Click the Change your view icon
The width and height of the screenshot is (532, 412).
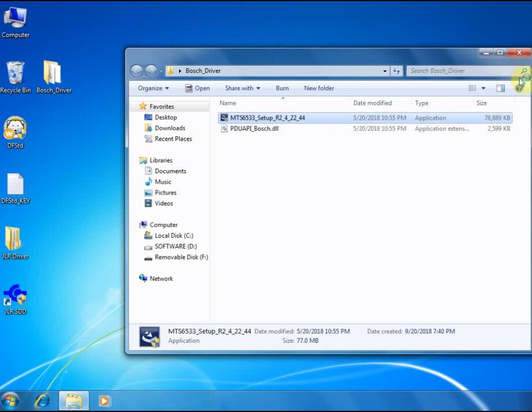point(472,88)
